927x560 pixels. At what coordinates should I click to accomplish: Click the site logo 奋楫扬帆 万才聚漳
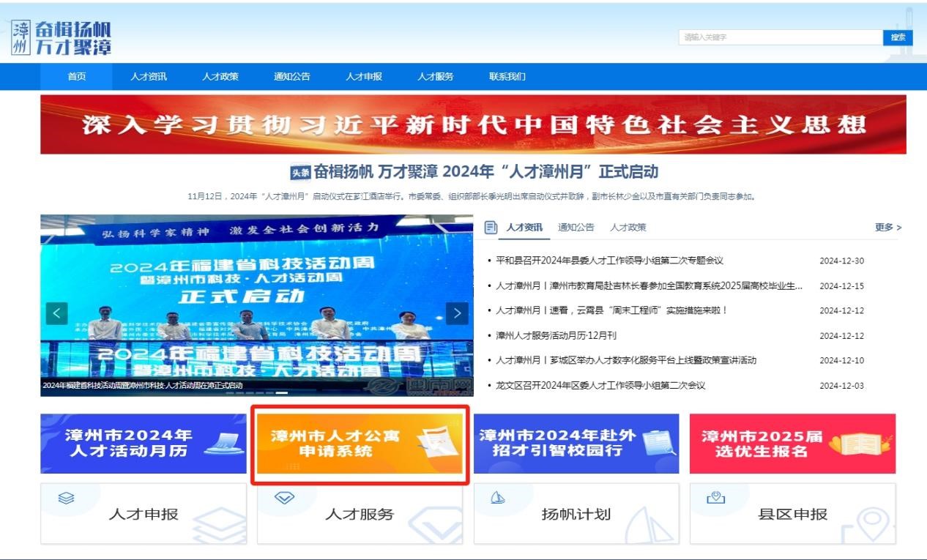point(62,38)
